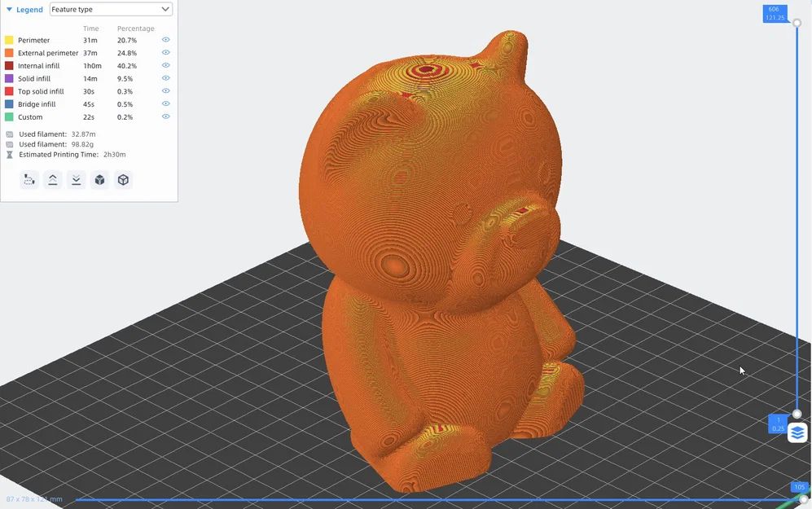Click the Legend title text

[x=29, y=9]
